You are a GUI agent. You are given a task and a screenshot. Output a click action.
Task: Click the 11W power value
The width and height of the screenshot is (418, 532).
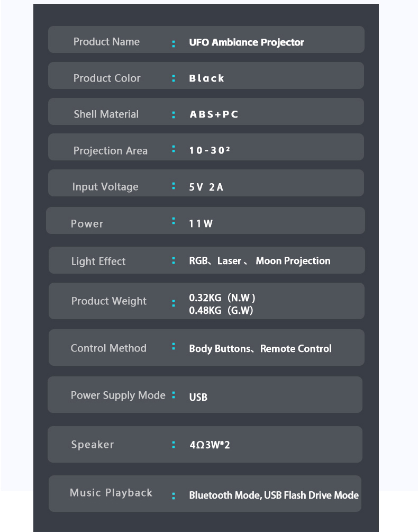click(x=201, y=223)
